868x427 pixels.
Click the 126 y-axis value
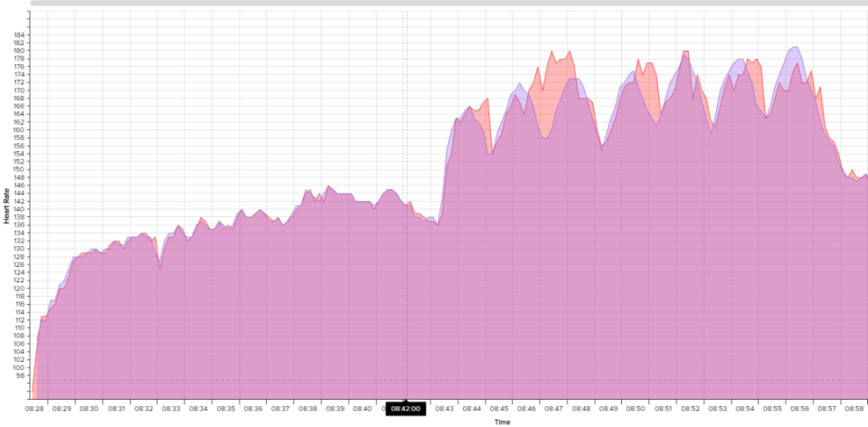[x=21, y=265]
